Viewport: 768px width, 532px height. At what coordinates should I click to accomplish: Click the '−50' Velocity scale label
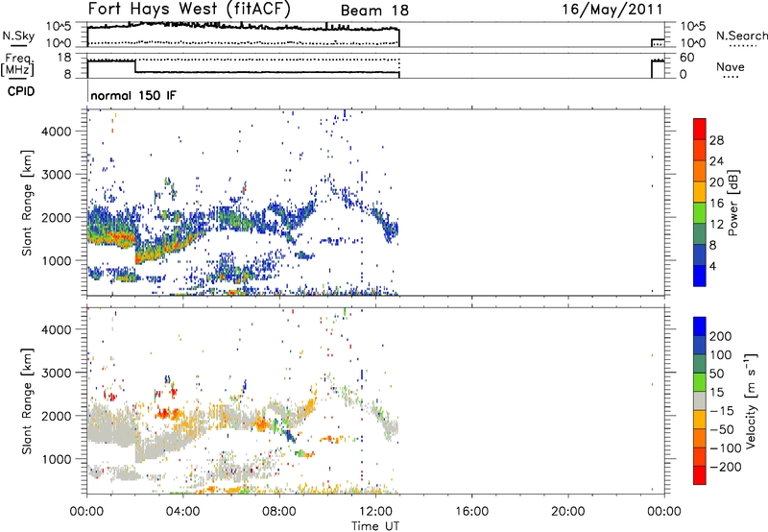pyautogui.click(x=722, y=429)
